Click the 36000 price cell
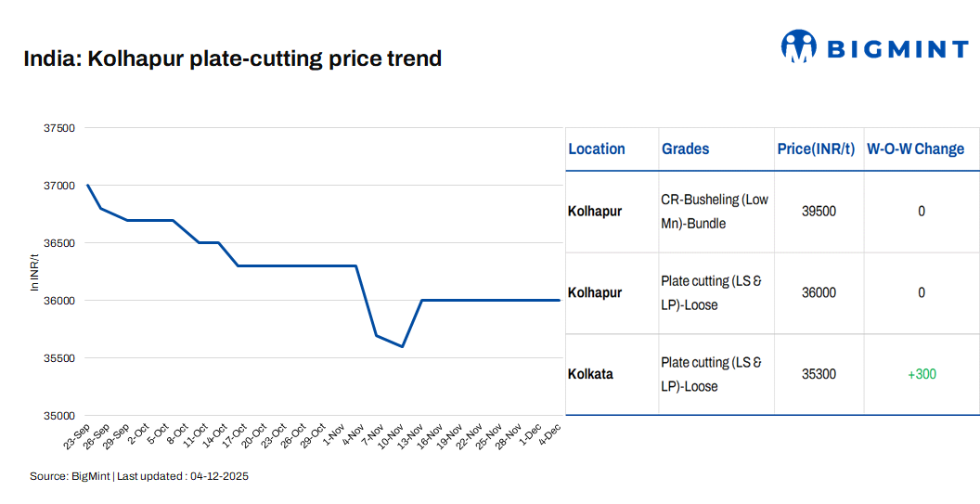 819,293
